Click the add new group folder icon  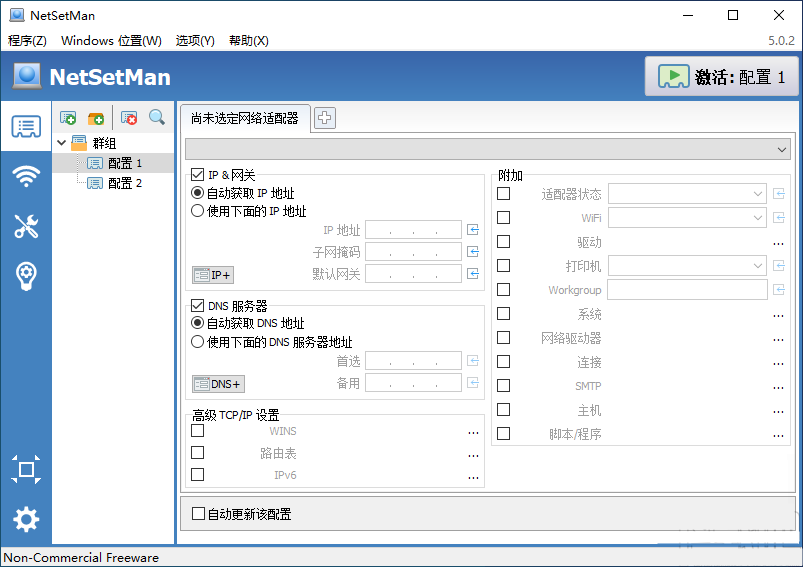click(96, 118)
